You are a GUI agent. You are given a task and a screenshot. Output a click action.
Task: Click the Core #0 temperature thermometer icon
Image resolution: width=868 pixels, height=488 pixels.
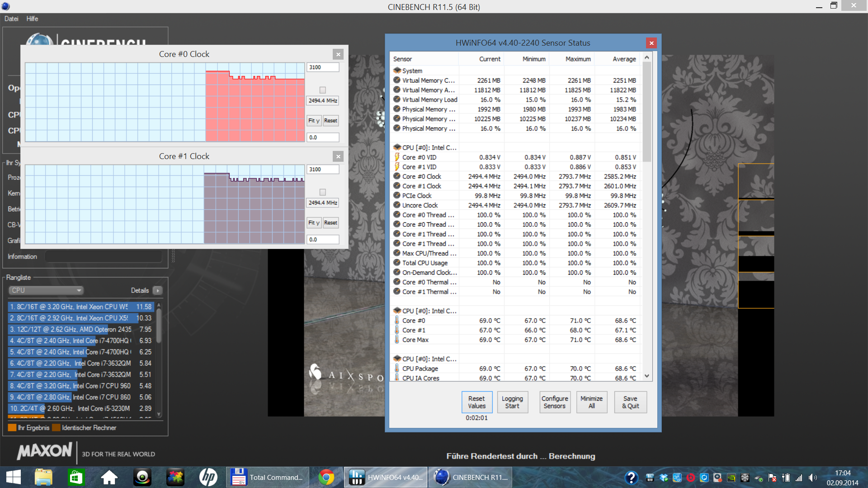pos(397,320)
